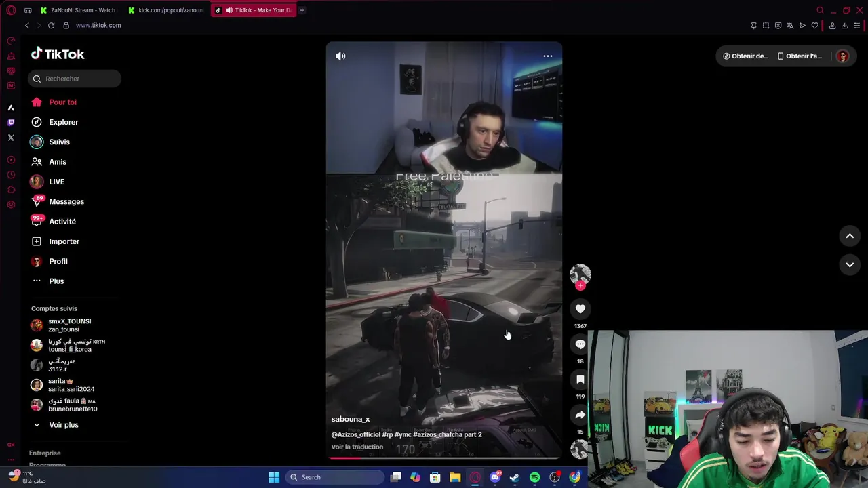
Task: Like the video with 1367 likes
Action: click(x=580, y=309)
